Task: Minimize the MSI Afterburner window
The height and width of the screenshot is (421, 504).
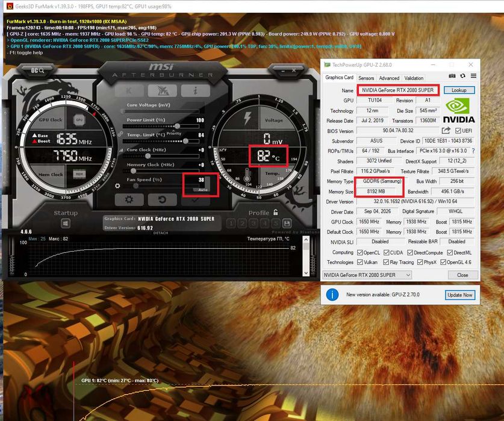Action: tap(283, 70)
